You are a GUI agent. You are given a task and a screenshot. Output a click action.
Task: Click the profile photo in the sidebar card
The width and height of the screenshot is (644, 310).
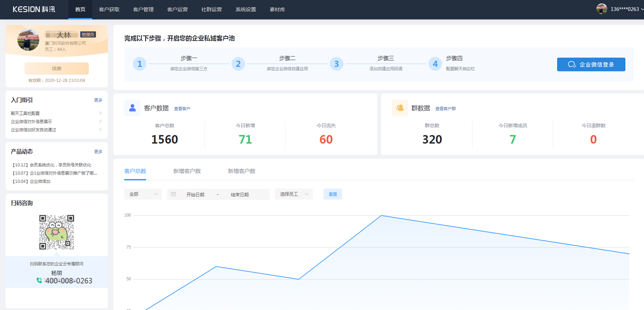pos(29,40)
